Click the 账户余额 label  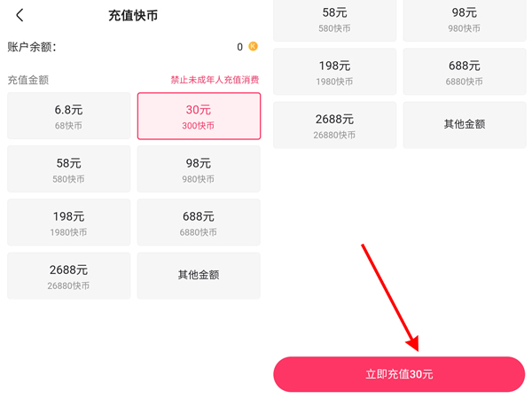[31, 47]
